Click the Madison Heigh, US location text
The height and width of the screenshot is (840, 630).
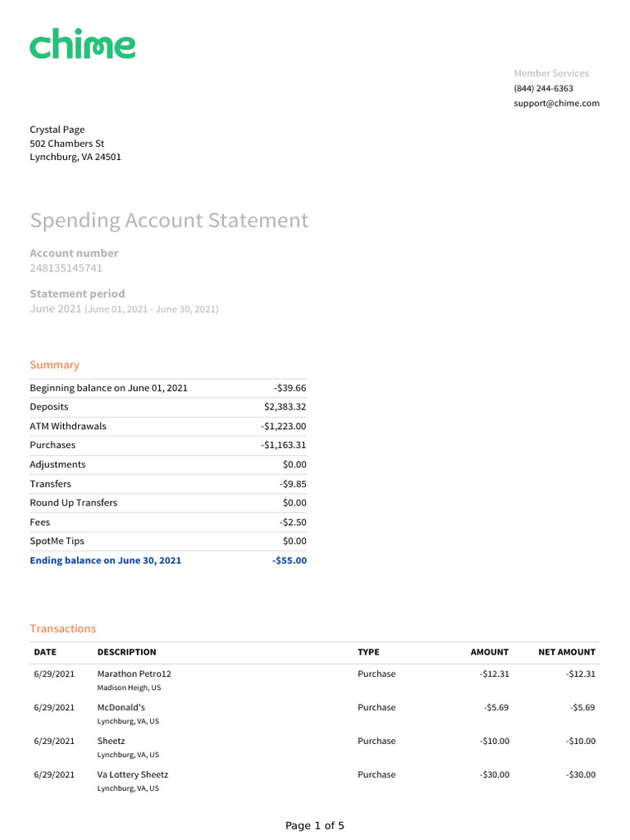pos(129,688)
